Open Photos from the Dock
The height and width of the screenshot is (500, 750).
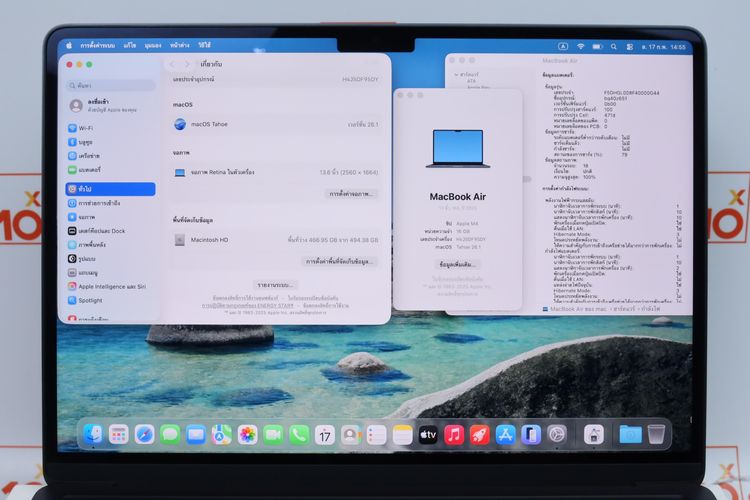click(x=247, y=435)
